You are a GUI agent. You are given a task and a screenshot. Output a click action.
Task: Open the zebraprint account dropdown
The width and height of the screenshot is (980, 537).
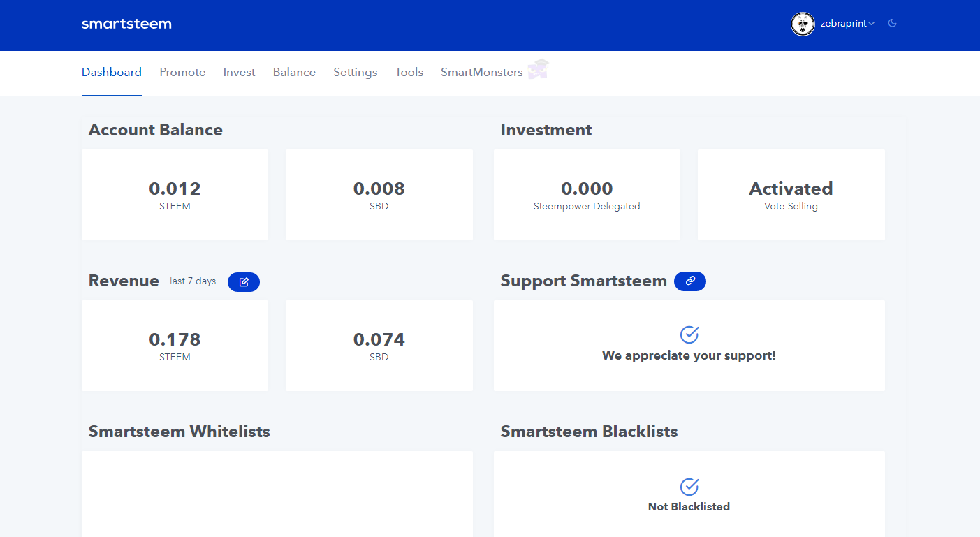847,24
